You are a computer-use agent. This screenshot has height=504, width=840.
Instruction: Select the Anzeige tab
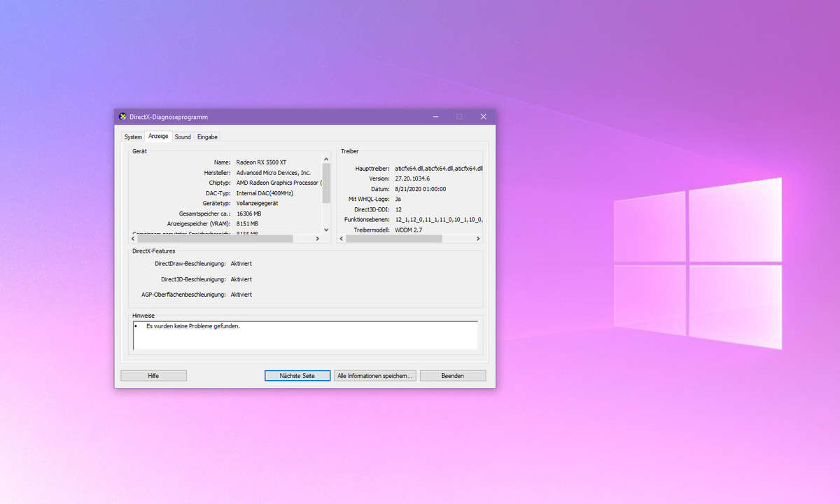[x=158, y=136]
